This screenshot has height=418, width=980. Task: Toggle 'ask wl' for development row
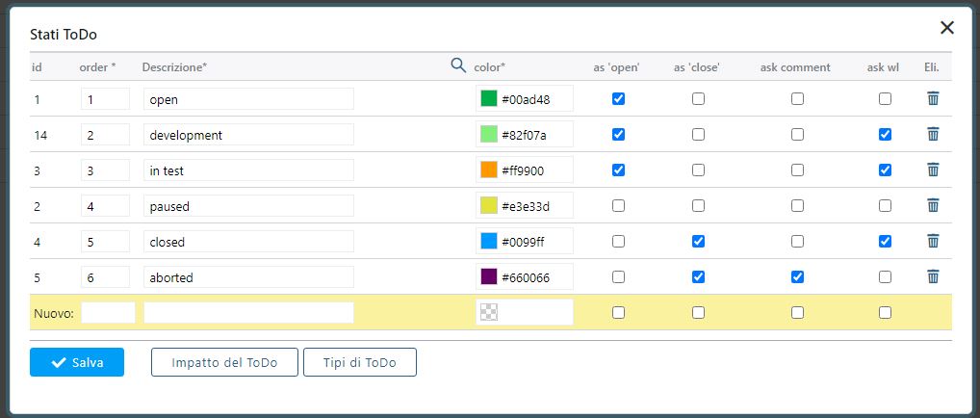(x=885, y=134)
